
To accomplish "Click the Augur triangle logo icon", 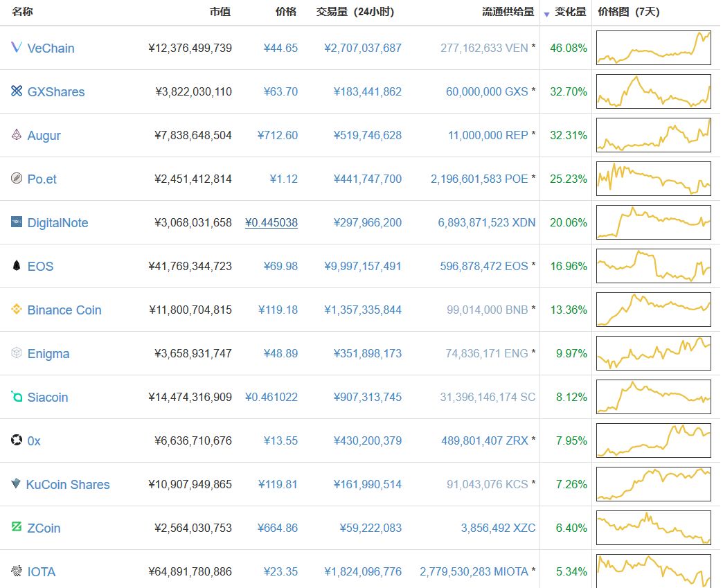I will point(17,135).
